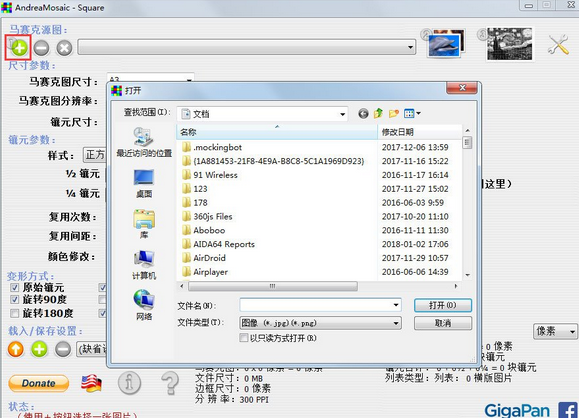This screenshot has width=579, height=418.
Task: Click scroll-right arrow of file list
Action: tap(456, 286)
